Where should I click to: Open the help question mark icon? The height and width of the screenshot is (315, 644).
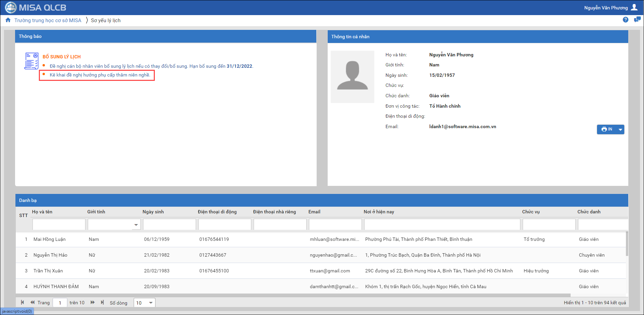(x=625, y=20)
